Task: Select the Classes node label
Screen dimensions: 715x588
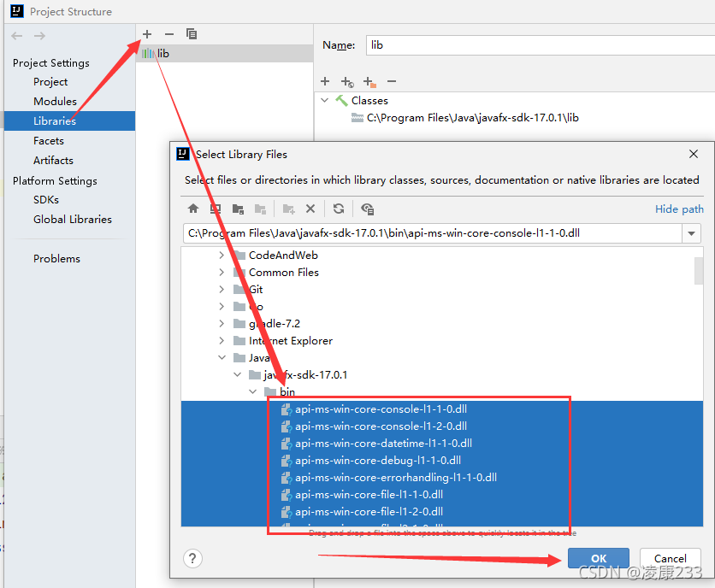Action: point(369,100)
